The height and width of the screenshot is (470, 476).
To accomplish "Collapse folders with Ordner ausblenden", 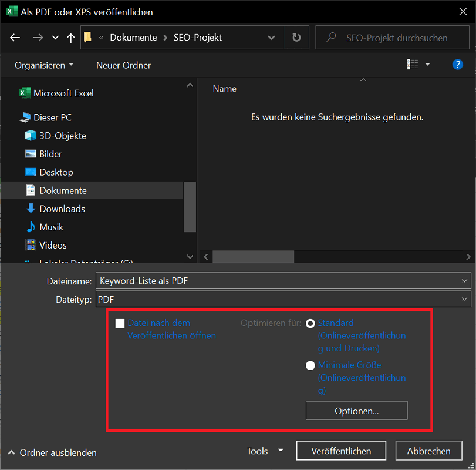I will coord(52,452).
